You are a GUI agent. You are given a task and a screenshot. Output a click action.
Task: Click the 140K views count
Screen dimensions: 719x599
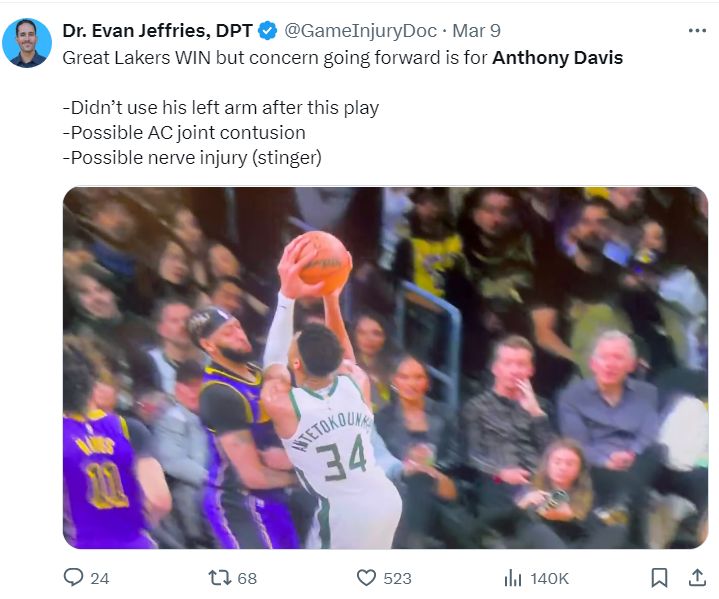(549, 578)
